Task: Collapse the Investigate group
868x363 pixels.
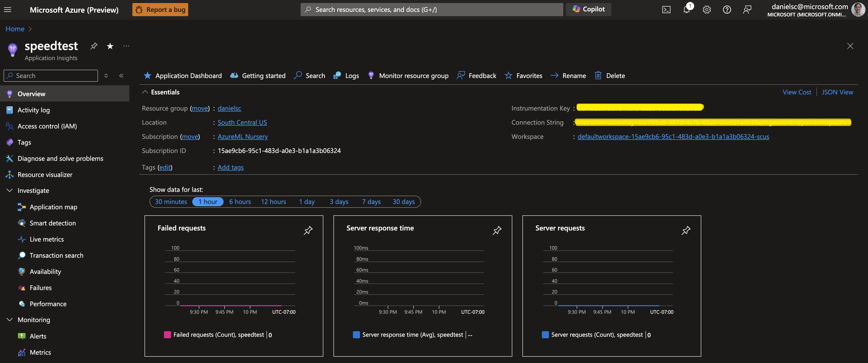Action: click(x=10, y=191)
